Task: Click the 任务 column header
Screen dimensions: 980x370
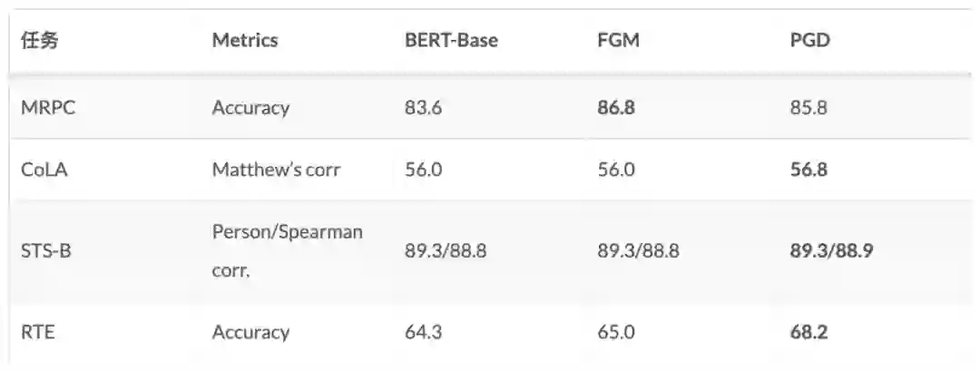Action: (39, 41)
